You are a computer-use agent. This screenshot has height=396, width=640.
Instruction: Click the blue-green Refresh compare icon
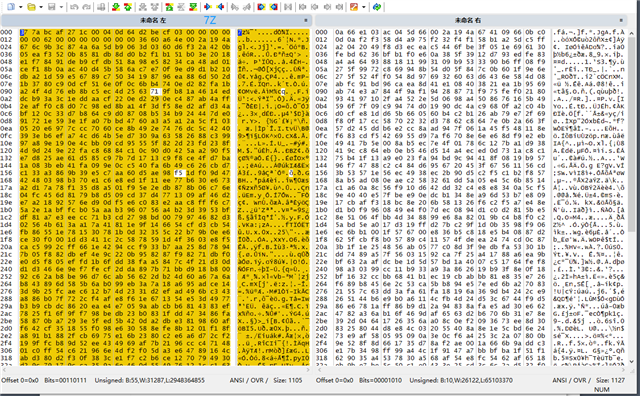(x=377, y=7)
